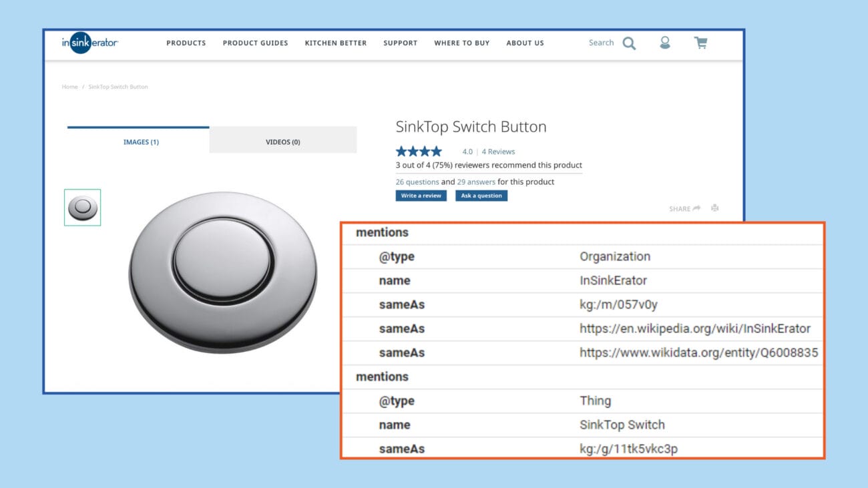Open the SUPPORT menu

pyautogui.click(x=400, y=43)
